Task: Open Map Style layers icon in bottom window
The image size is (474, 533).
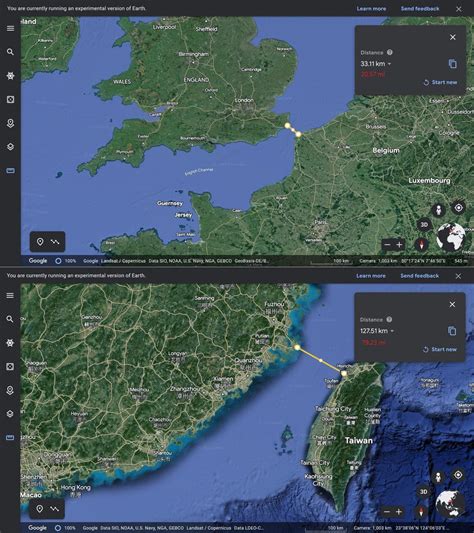Action: [10, 414]
